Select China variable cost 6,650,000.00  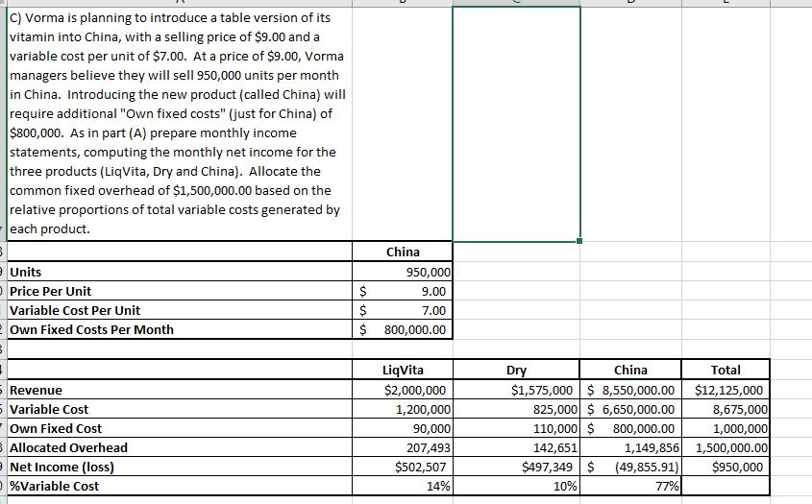tap(630, 409)
